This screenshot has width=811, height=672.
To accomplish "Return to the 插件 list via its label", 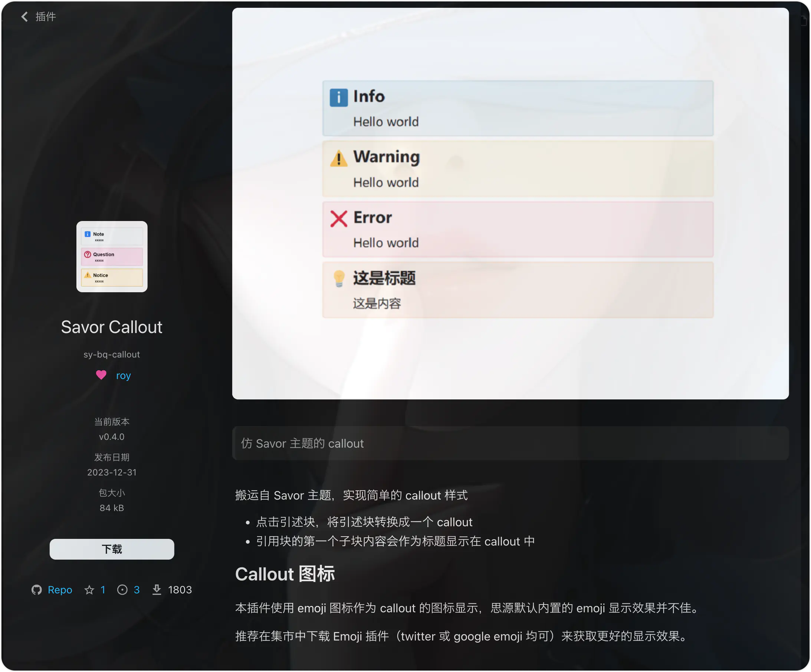I will coord(46,17).
